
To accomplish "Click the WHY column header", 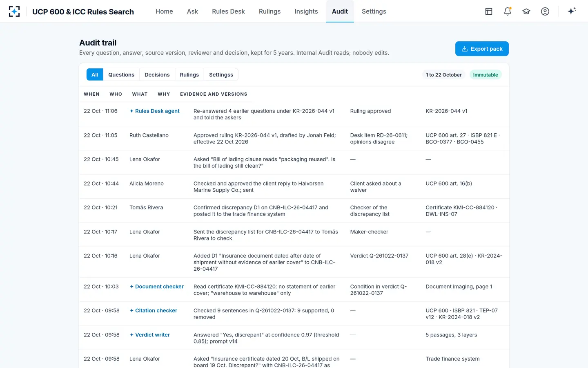I will click(x=164, y=94).
